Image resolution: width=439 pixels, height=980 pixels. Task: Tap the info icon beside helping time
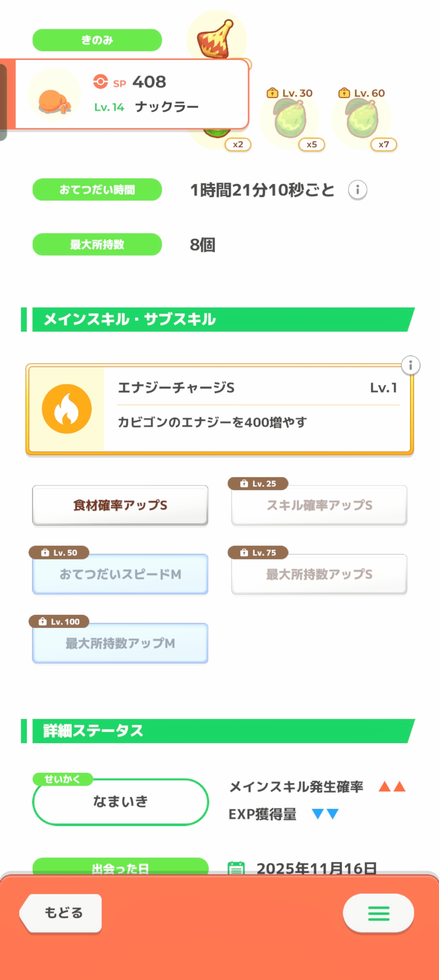[x=358, y=190]
